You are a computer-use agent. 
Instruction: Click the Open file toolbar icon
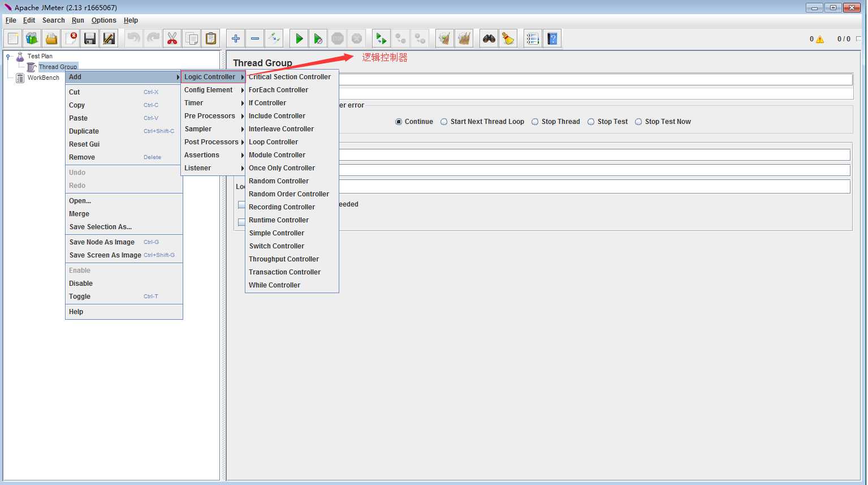tap(51, 38)
